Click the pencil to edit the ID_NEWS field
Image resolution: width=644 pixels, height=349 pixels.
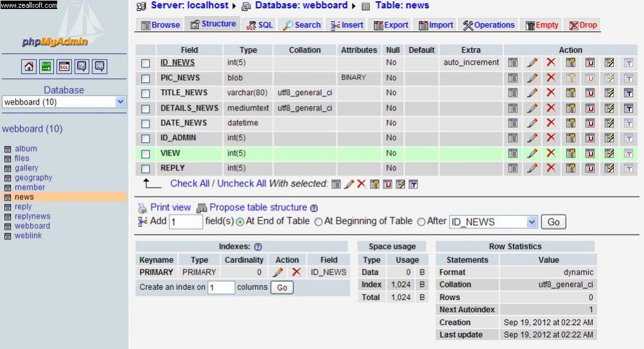pyautogui.click(x=532, y=62)
